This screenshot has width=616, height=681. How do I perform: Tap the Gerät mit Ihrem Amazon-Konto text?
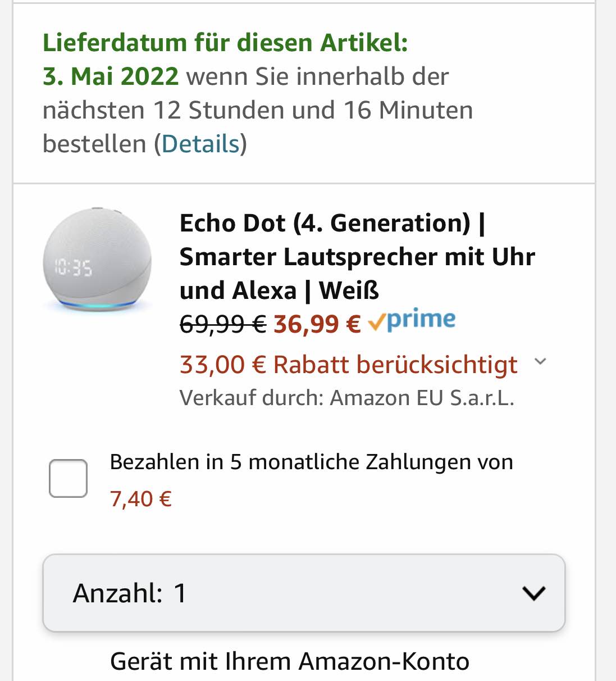(x=290, y=661)
